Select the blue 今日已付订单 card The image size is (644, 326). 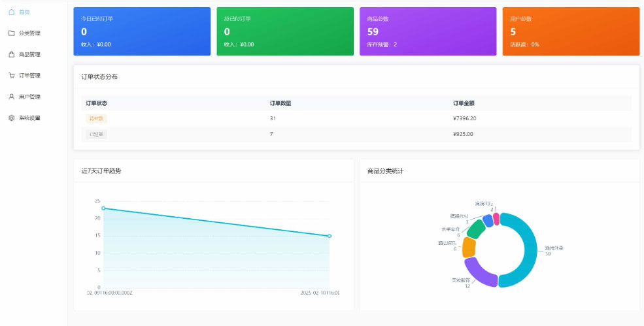coord(142,31)
